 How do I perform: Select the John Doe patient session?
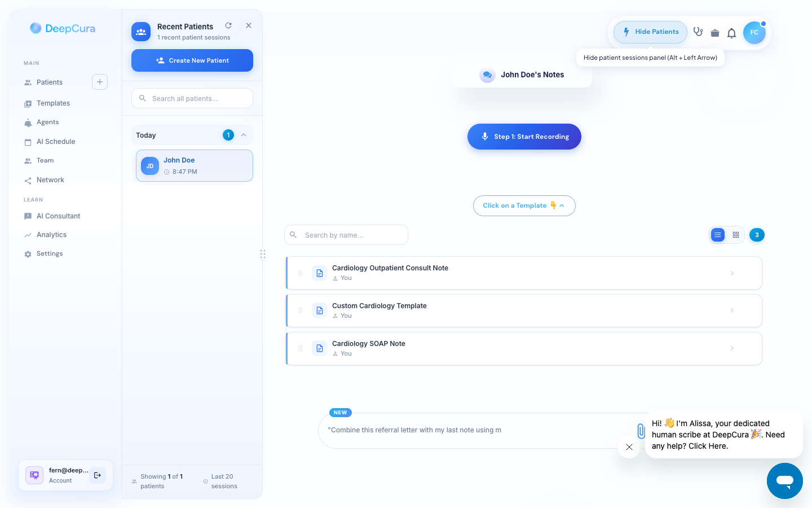pyautogui.click(x=195, y=166)
